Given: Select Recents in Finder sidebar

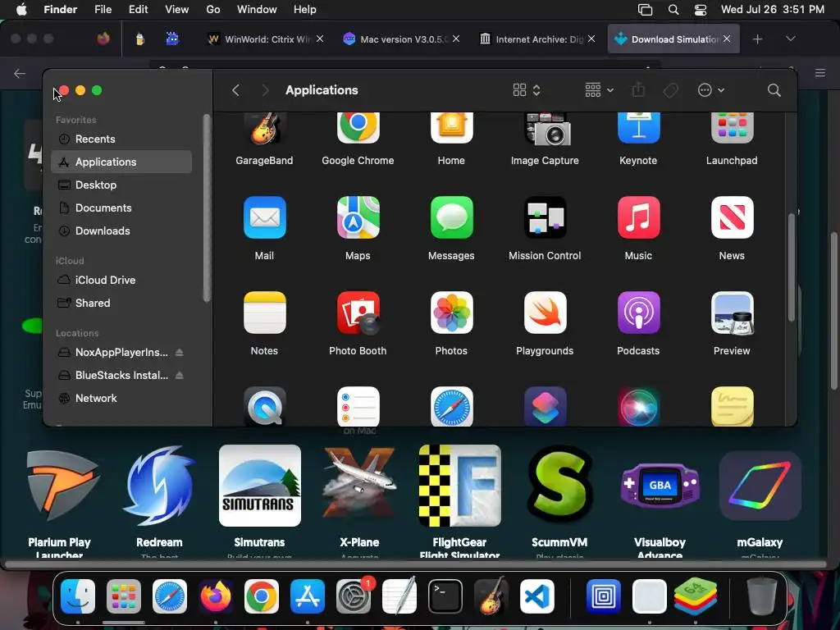Looking at the screenshot, I should [x=121, y=139].
